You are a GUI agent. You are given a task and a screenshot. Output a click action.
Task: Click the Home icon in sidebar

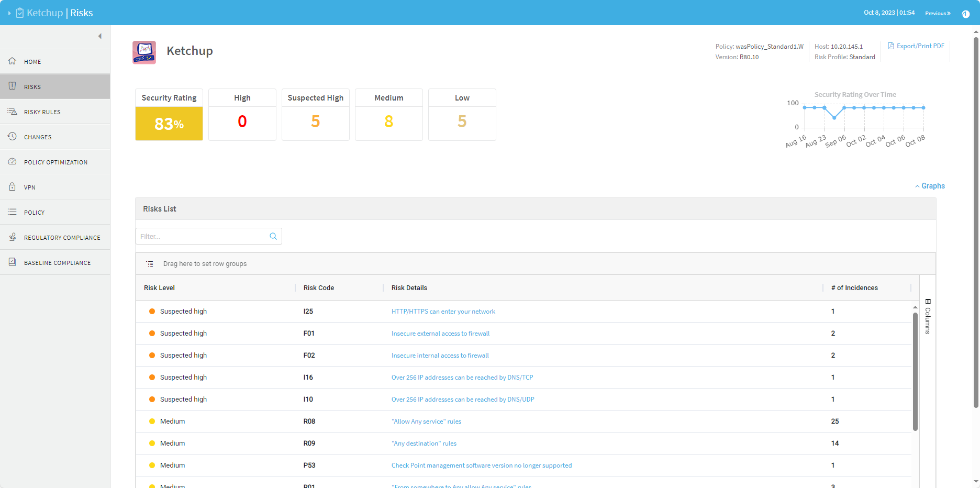(x=12, y=61)
